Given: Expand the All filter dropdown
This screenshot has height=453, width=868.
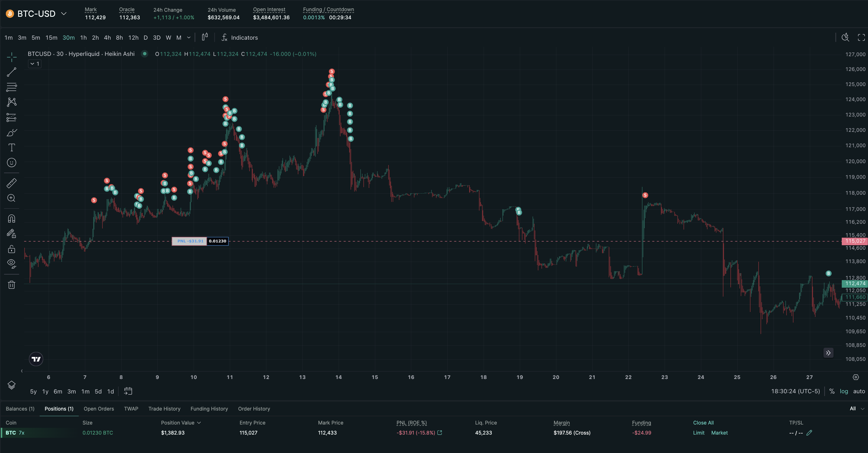Looking at the screenshot, I should point(857,409).
